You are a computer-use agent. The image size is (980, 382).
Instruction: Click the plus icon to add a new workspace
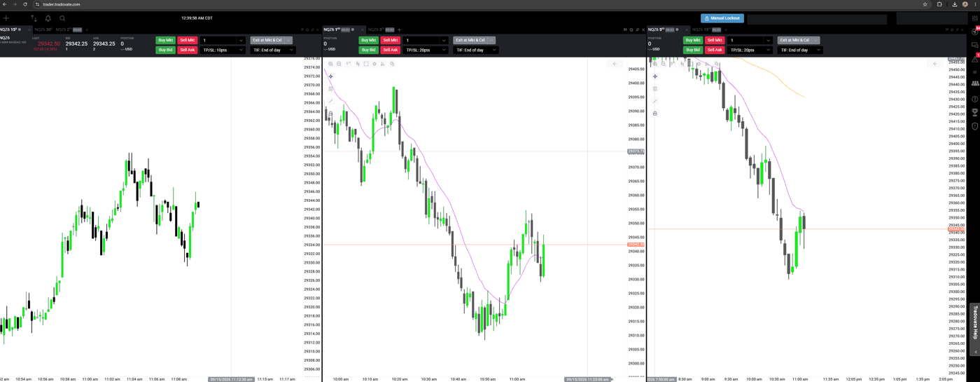click(6, 18)
